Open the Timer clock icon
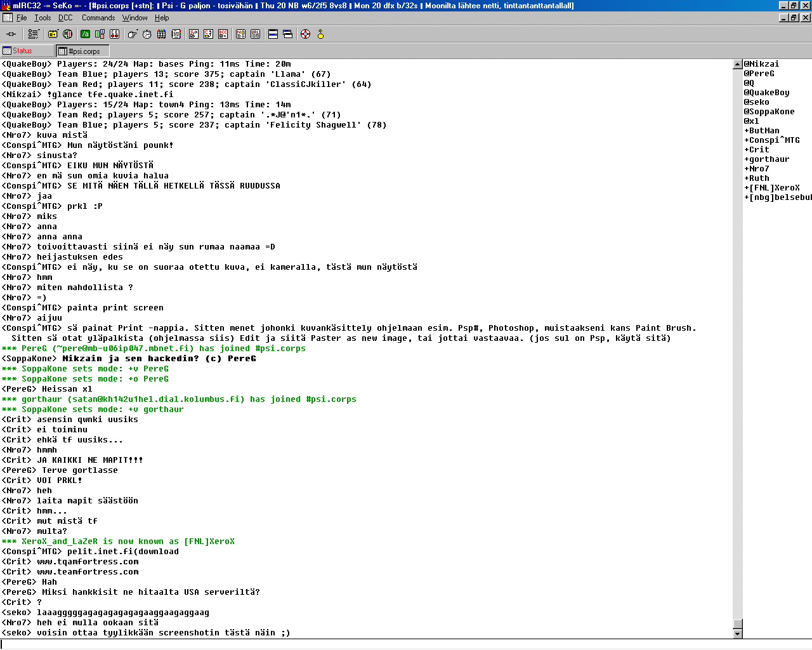Image resolution: width=812 pixels, height=650 pixels. coord(147,34)
